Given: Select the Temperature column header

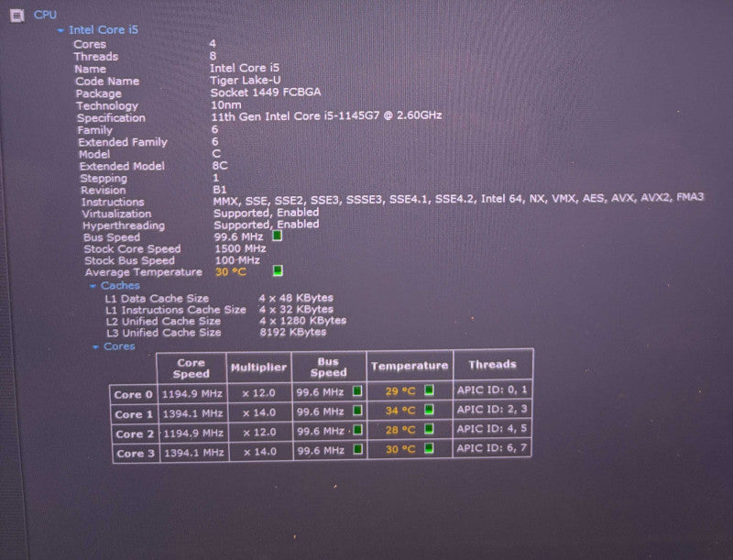Looking at the screenshot, I should [x=410, y=366].
